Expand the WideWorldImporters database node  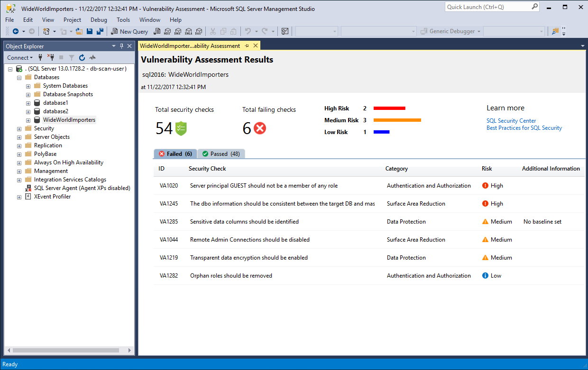pyautogui.click(x=28, y=120)
